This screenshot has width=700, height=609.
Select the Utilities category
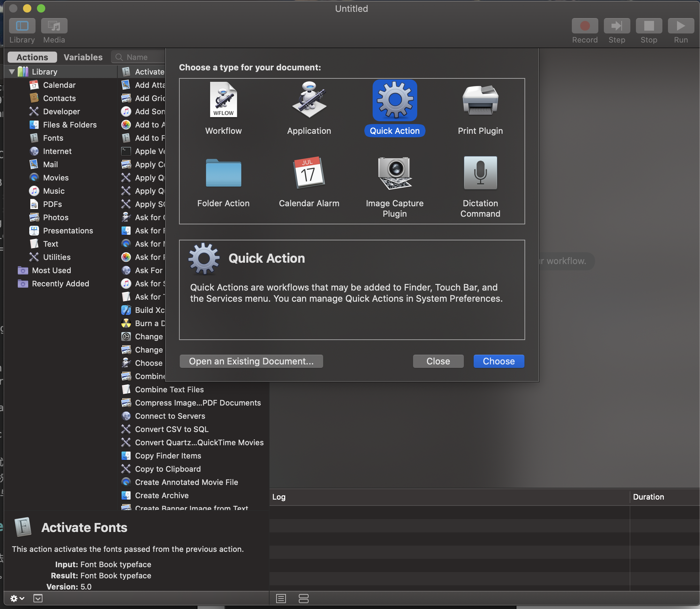tap(57, 257)
